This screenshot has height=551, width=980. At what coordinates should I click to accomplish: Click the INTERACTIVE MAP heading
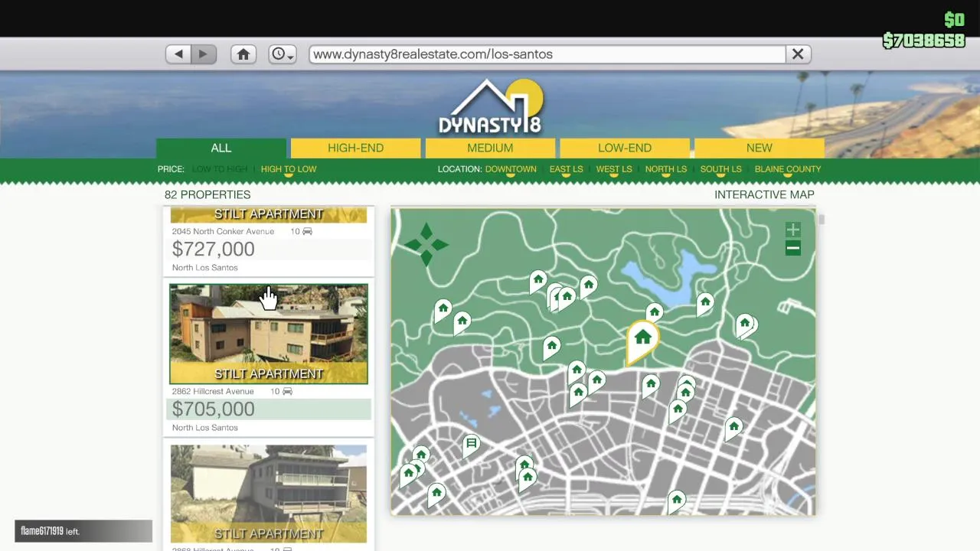point(764,194)
